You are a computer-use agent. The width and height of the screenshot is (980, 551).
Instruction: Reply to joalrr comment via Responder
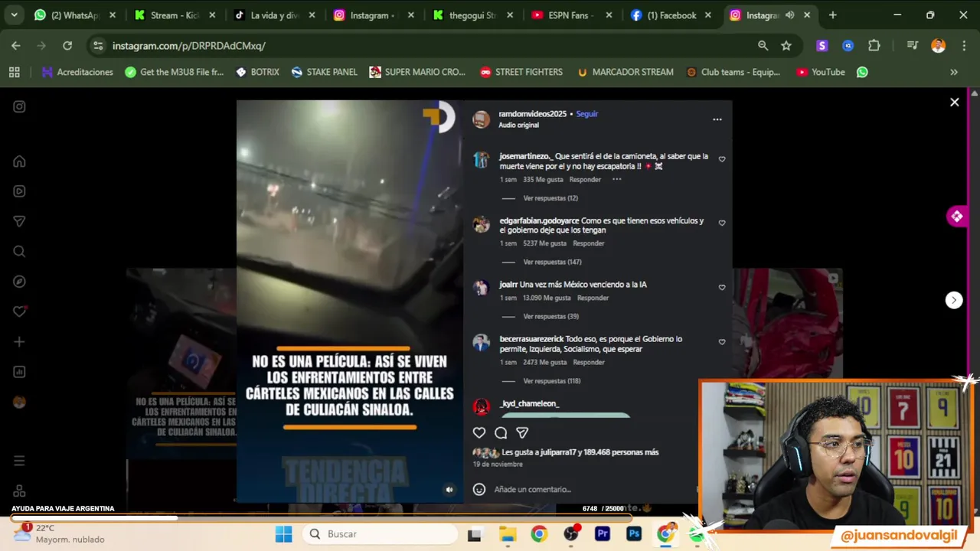click(x=593, y=298)
